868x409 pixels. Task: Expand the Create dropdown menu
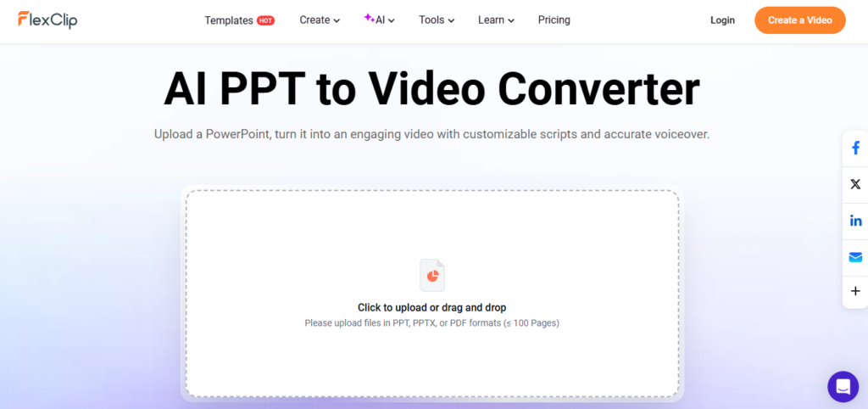(320, 20)
